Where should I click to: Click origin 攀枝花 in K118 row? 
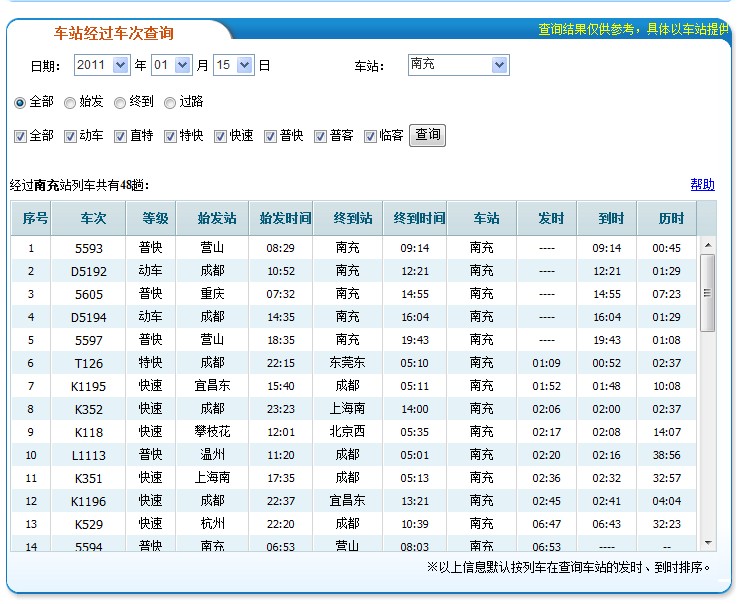[x=212, y=431]
